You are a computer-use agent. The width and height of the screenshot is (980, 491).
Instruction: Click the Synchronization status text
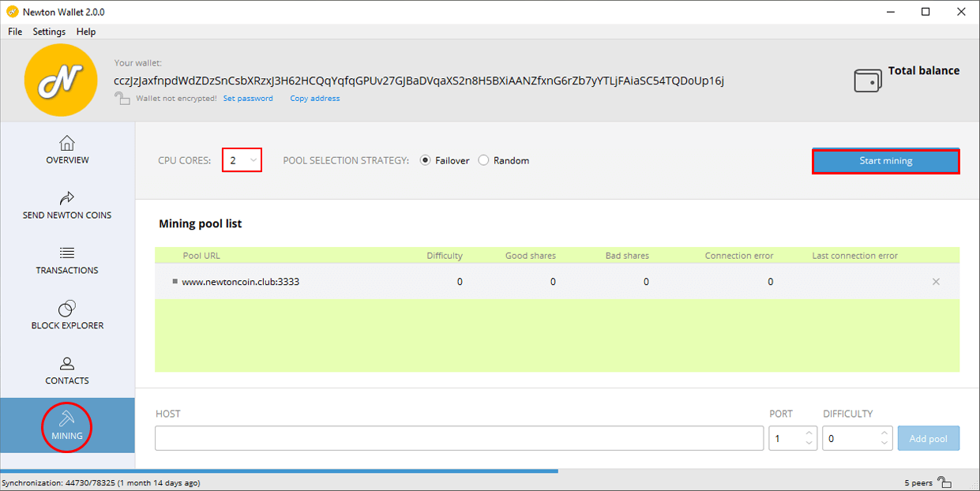100,483
